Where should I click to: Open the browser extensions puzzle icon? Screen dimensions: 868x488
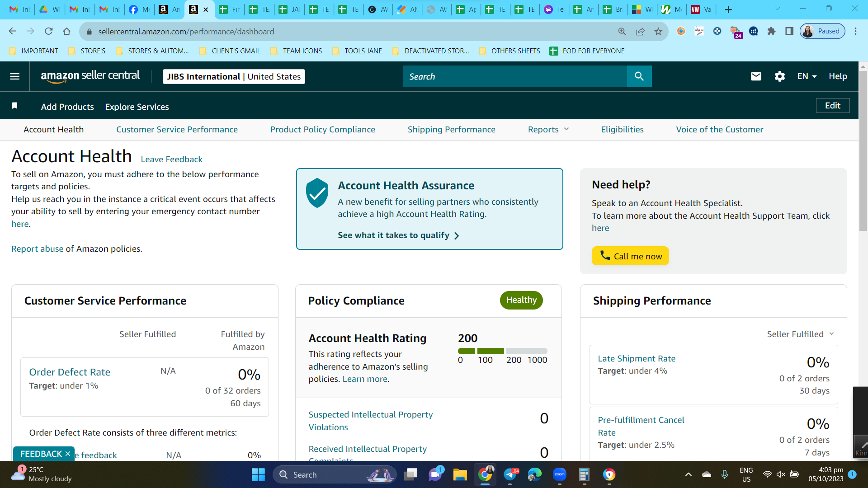click(771, 31)
